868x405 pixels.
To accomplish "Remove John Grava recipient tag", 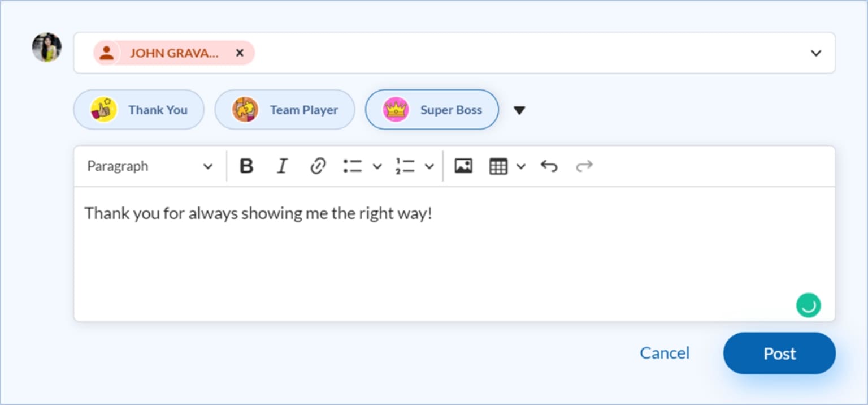I will pyautogui.click(x=240, y=53).
